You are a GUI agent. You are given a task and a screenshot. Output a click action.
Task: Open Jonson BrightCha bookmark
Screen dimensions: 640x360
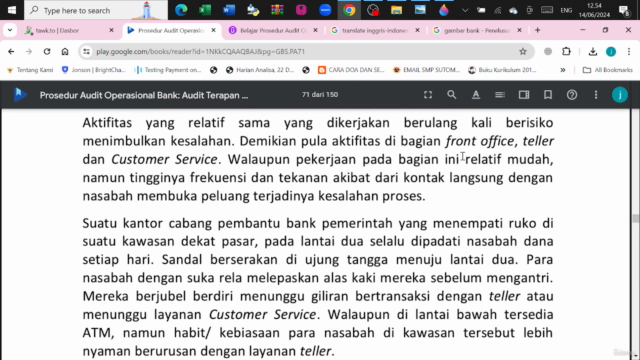93,70
